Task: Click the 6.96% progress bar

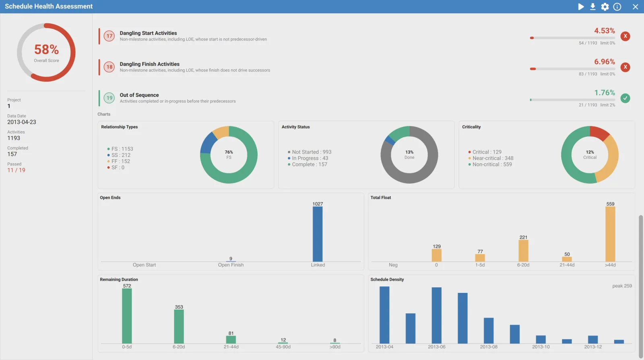Action: click(572, 69)
